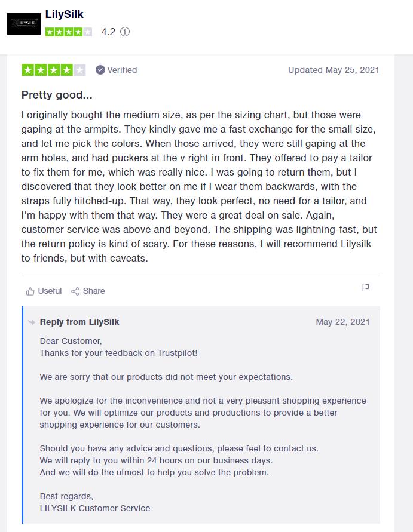Click the LILYSILK Customer Service signature

click(x=95, y=508)
